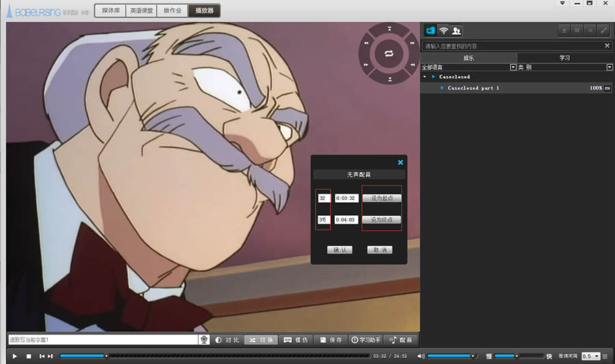Skip to next track
The height and width of the screenshot is (364, 615).
pyautogui.click(x=50, y=356)
